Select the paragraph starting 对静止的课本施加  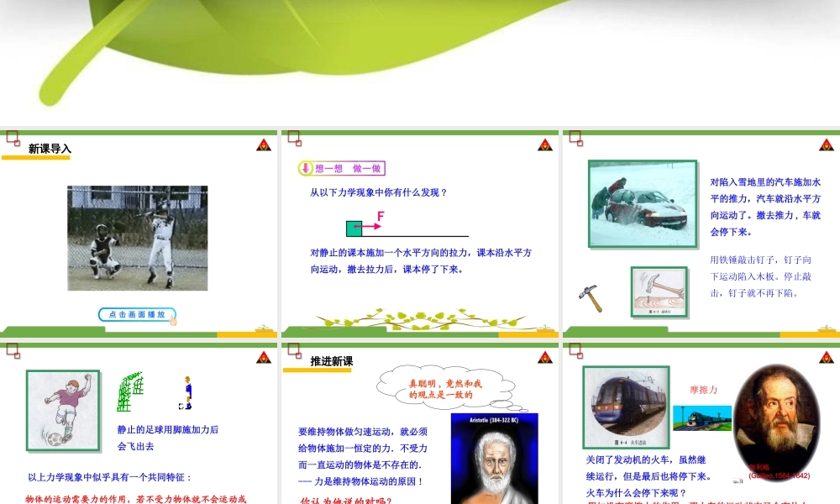click(x=421, y=261)
